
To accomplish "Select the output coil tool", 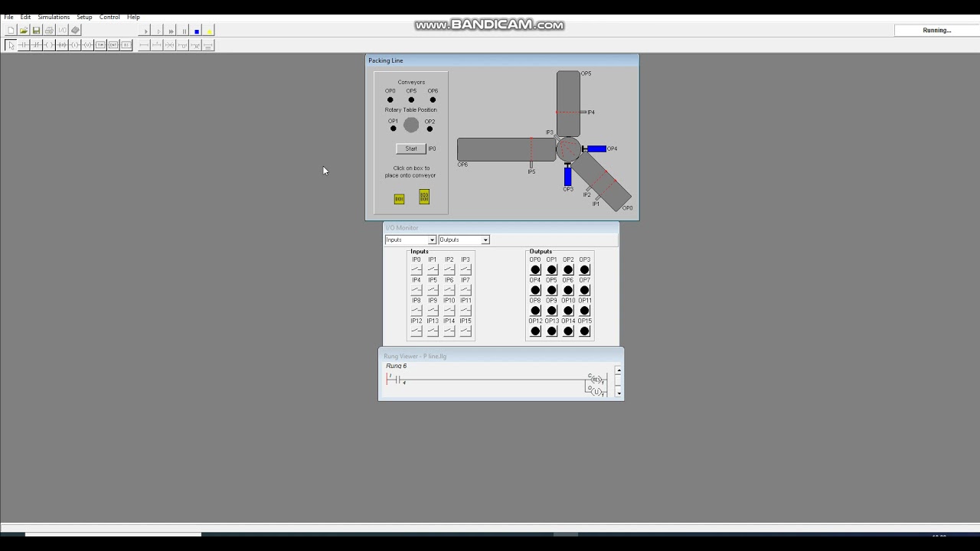I will [49, 45].
